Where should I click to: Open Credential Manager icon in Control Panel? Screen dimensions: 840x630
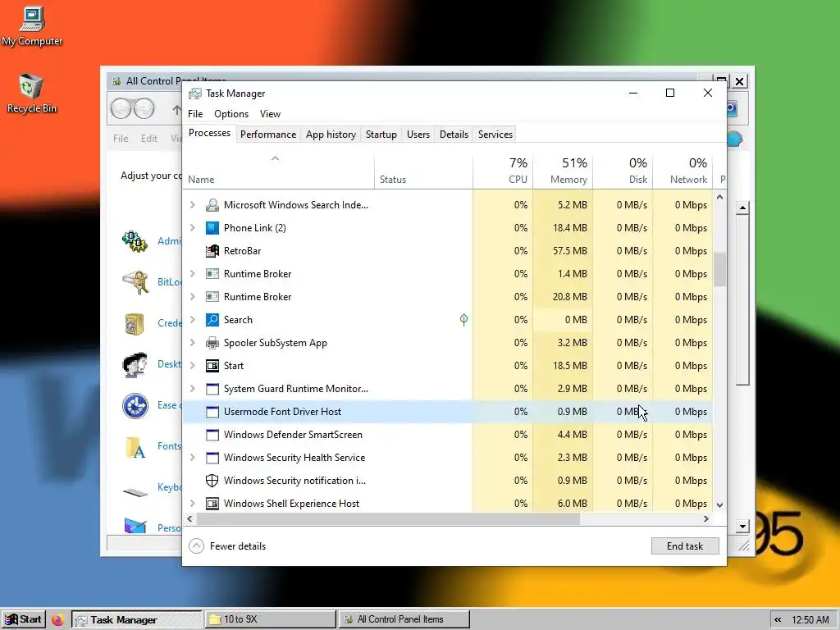135,323
